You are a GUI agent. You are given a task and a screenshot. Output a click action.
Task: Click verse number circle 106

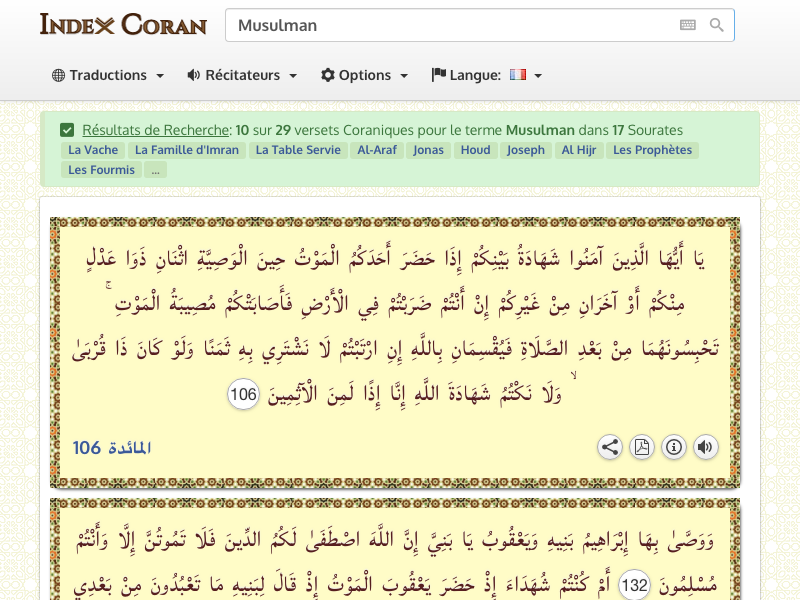click(x=243, y=394)
